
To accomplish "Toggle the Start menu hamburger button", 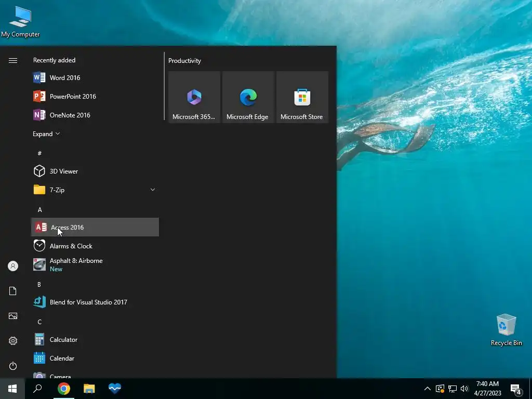I will (x=13, y=60).
